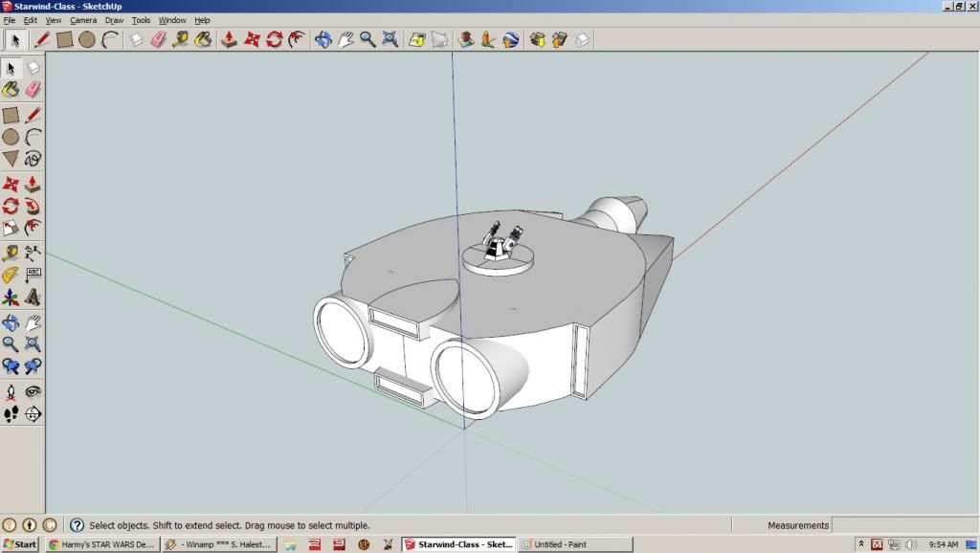Select the Protractor tool

[11, 276]
